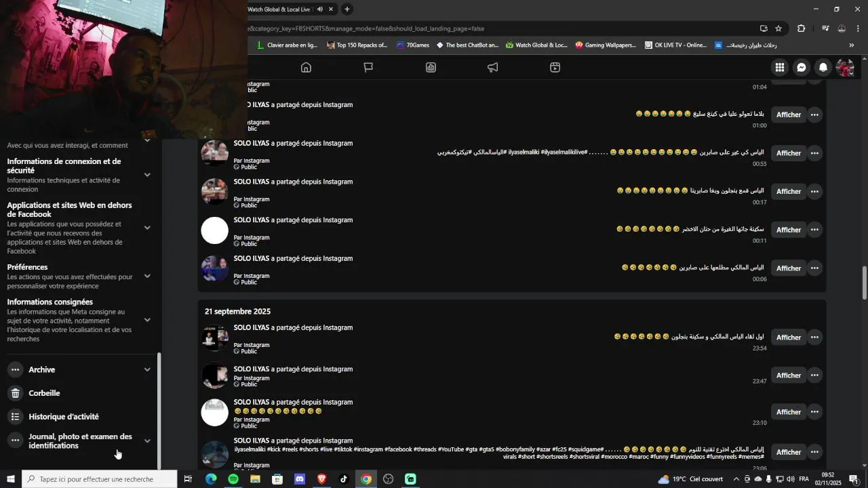Open Brave browser from the taskbar
Image resolution: width=868 pixels, height=488 pixels.
point(321,479)
